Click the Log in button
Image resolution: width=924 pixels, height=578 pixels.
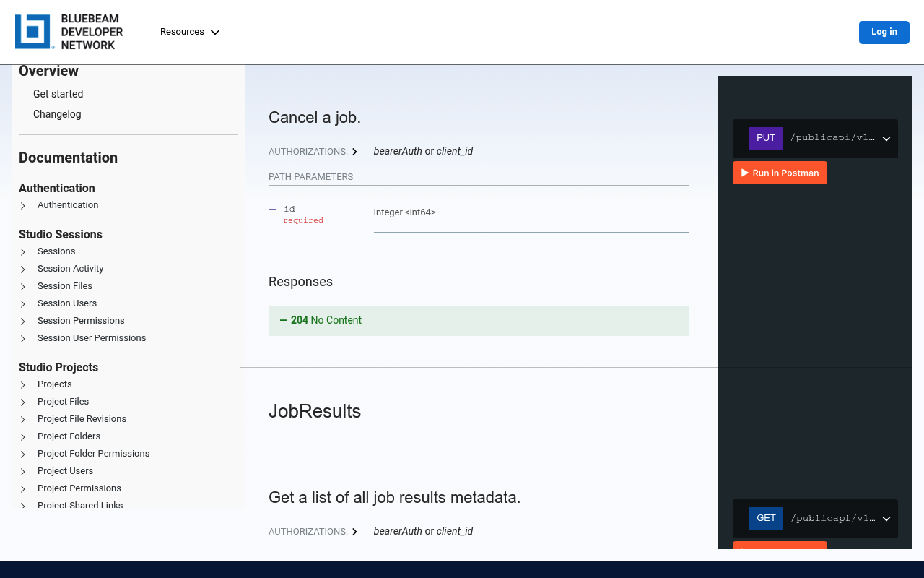coord(884,32)
